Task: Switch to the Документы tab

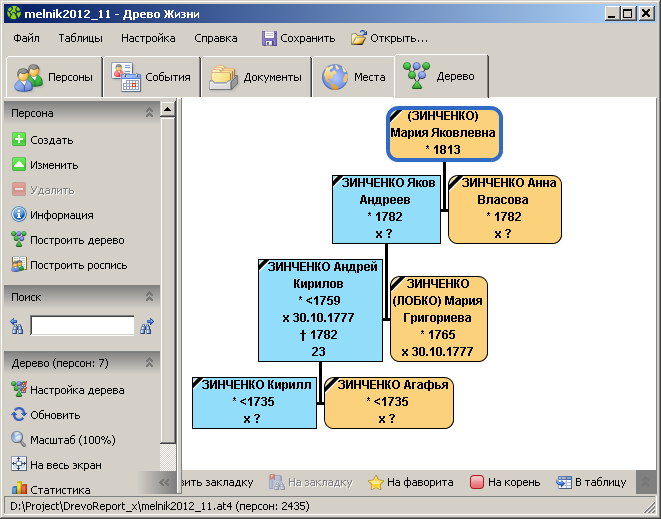Action: point(256,77)
